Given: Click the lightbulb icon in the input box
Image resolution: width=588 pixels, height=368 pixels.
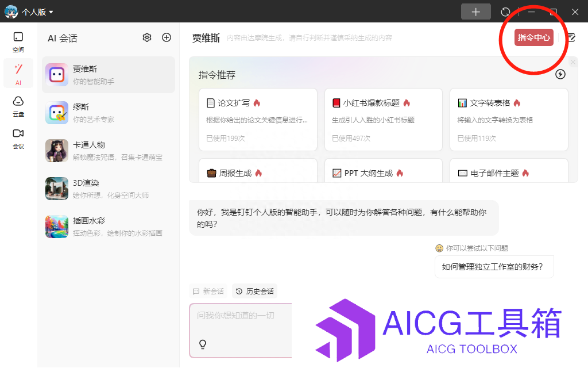Looking at the screenshot, I should click(x=203, y=344).
